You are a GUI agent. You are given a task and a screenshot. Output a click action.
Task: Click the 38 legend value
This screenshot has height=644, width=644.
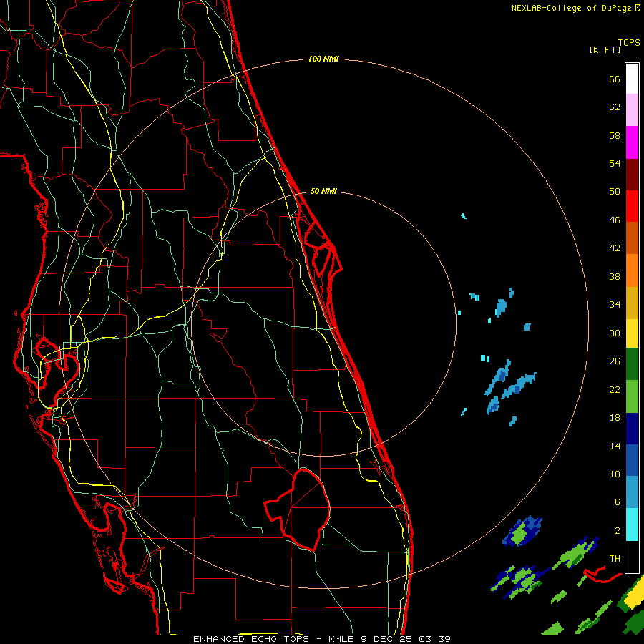click(x=615, y=276)
